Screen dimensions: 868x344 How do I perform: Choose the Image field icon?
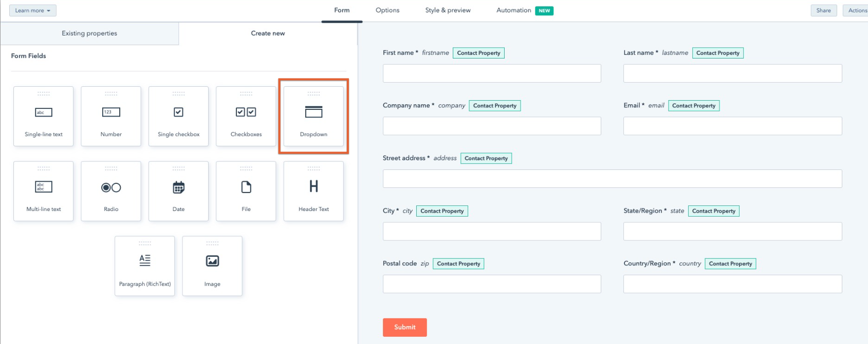[212, 261]
